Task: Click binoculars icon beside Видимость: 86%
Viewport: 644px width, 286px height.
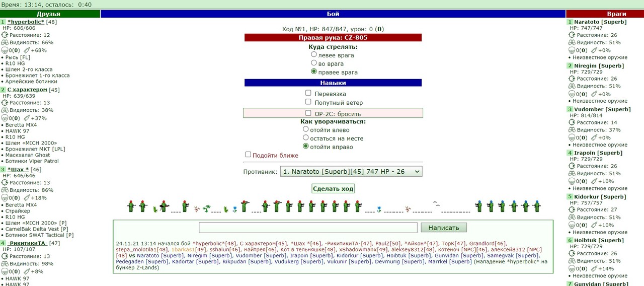Action: pyautogui.click(x=5, y=190)
